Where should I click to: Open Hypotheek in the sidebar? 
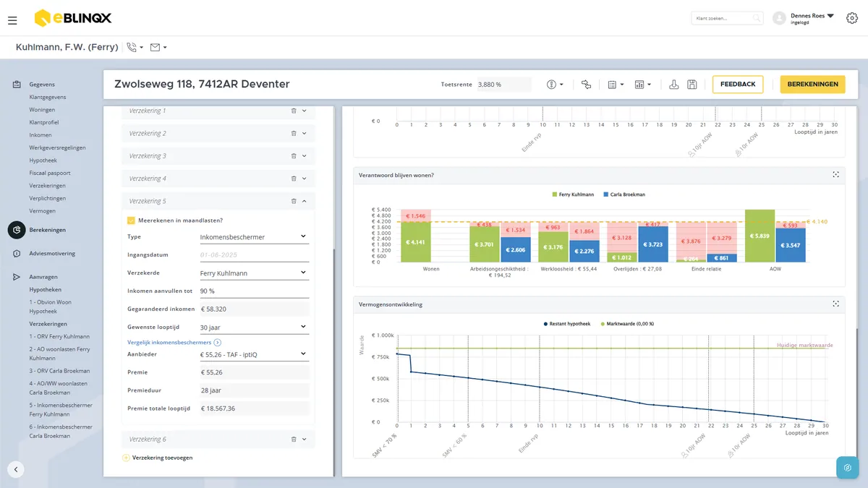tap(43, 160)
